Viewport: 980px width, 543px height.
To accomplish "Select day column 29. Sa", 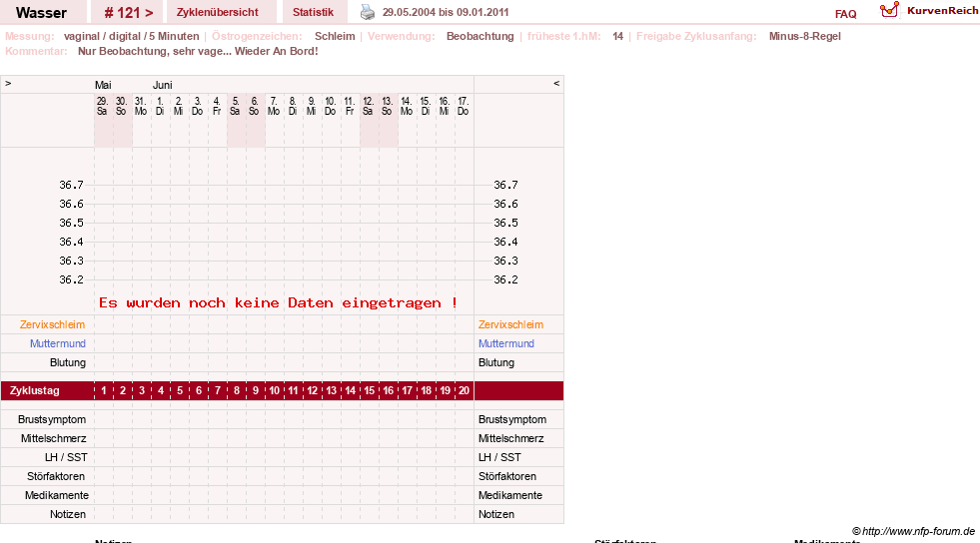I will [x=103, y=106].
